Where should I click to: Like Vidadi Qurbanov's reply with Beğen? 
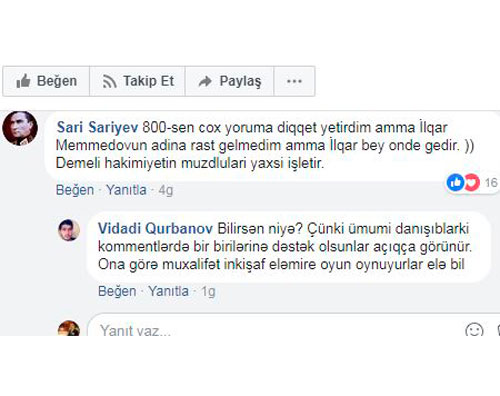pos(117,291)
